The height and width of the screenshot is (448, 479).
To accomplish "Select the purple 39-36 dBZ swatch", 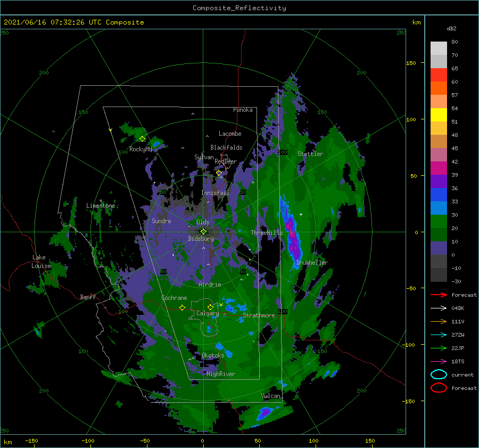I will click(439, 182).
